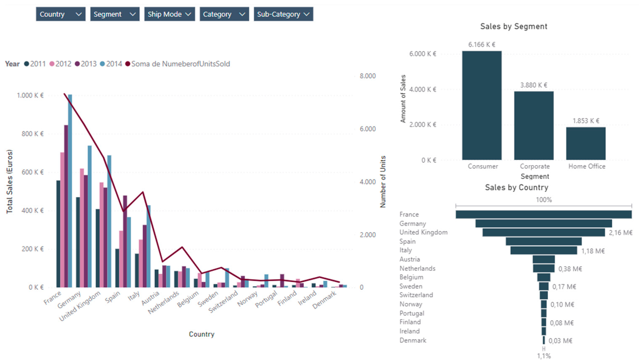Select the France bar in the funnel
This screenshot has width=639, height=364.
[543, 215]
